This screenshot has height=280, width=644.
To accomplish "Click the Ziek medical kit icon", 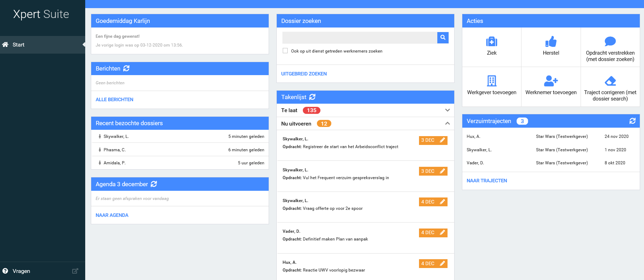I will point(492,42).
